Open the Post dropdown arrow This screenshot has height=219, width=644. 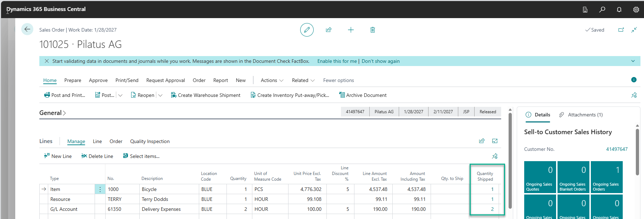coord(120,95)
